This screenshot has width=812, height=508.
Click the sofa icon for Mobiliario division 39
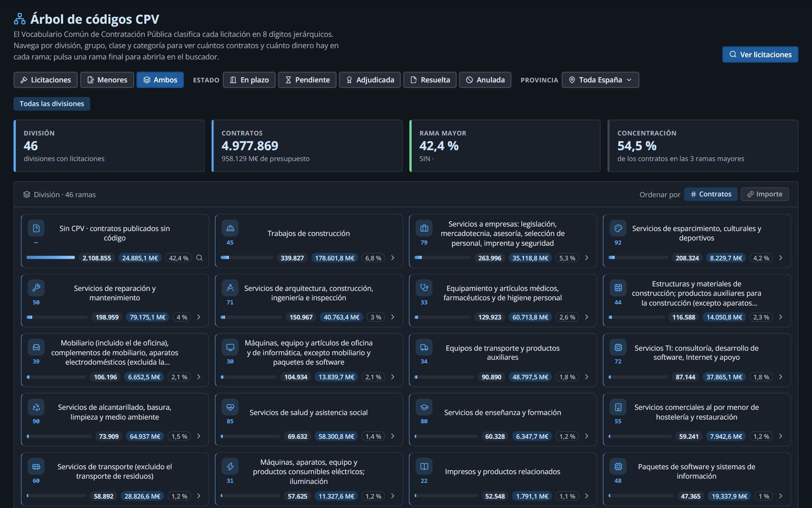point(36,347)
